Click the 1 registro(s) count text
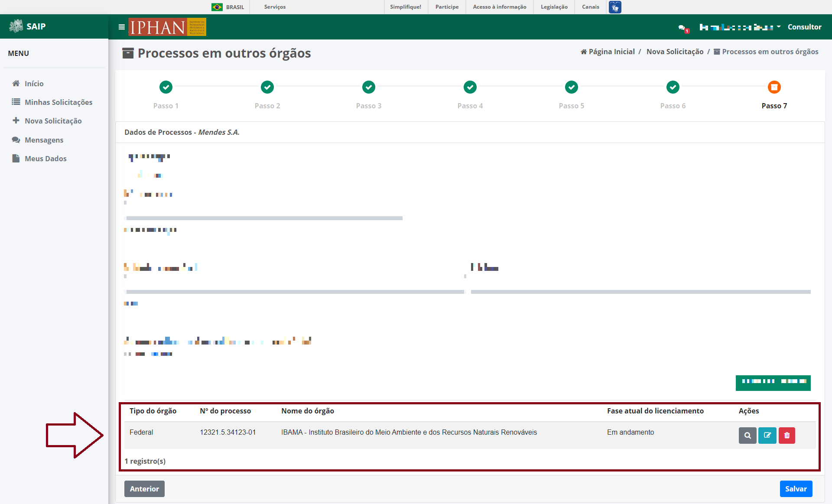This screenshot has height=504, width=832. (145, 461)
